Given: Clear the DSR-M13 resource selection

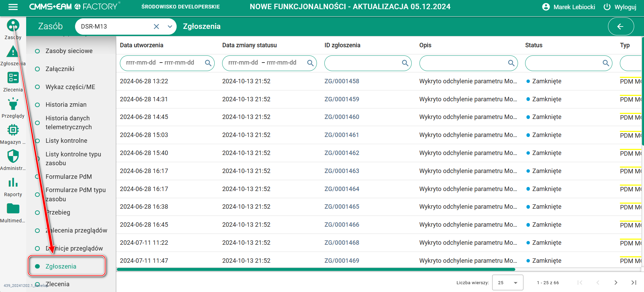Looking at the screenshot, I should pos(156,27).
